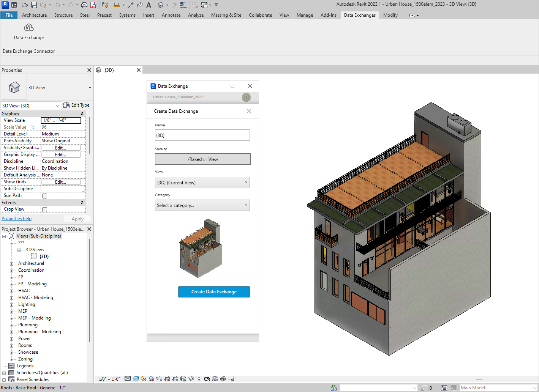Expand the HVAC node in Project Browser
Viewport: 539px width, 392px height.
[11, 291]
